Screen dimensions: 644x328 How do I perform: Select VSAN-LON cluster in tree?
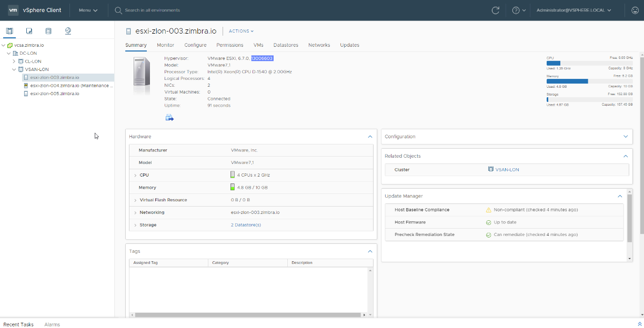(x=36, y=69)
